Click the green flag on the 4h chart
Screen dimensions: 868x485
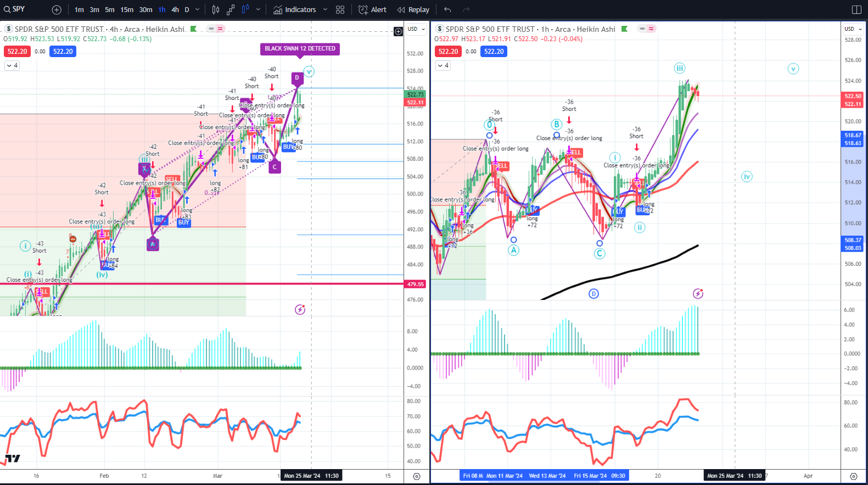click(x=193, y=29)
